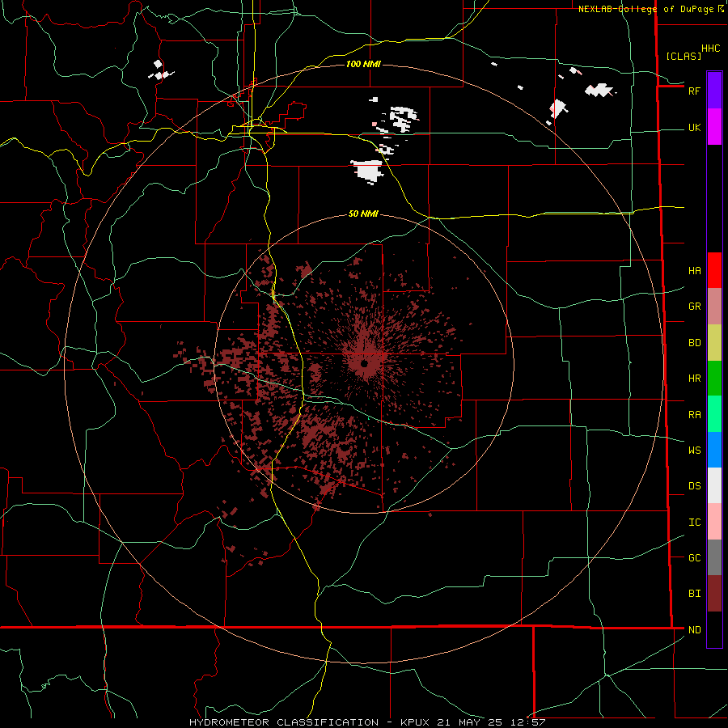Click the DS white legend swatch
Screen dimensions: 728x728
pyautogui.click(x=714, y=485)
